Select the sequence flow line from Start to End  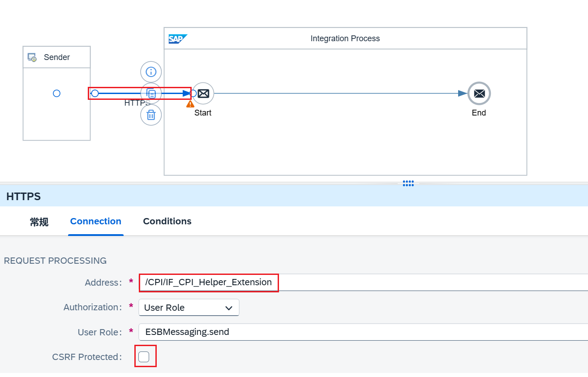(336, 94)
